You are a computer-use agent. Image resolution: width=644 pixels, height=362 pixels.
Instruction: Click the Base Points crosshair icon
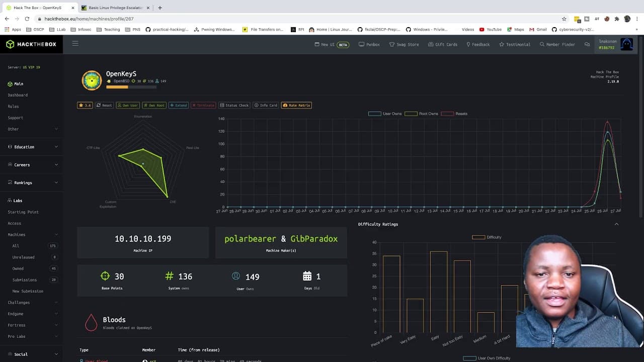(105, 276)
